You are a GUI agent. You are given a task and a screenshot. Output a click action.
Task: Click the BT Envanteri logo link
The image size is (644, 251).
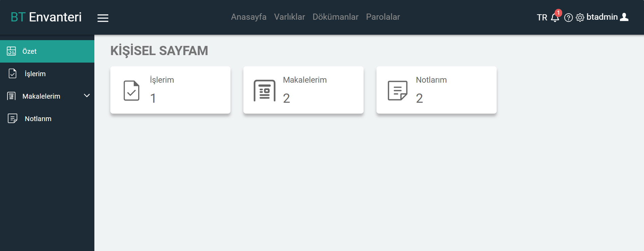[x=46, y=17]
